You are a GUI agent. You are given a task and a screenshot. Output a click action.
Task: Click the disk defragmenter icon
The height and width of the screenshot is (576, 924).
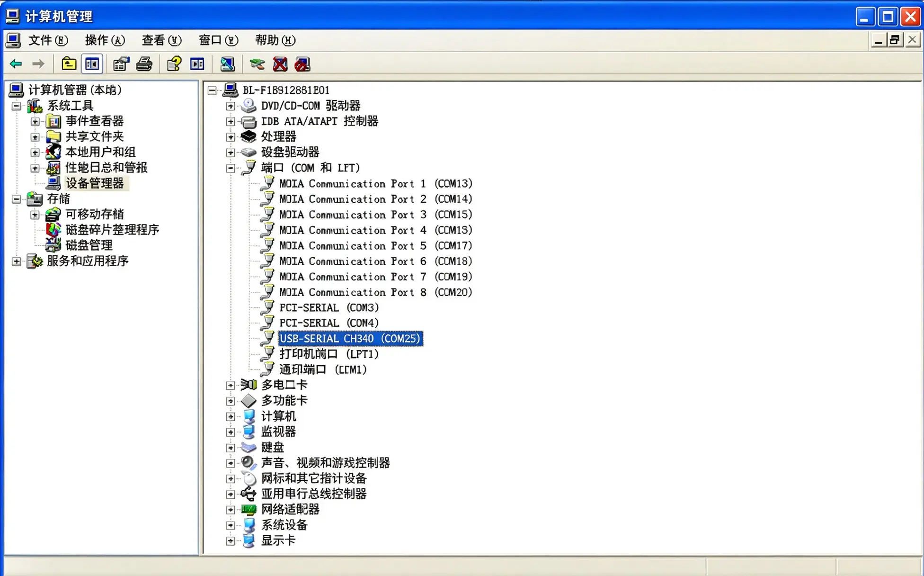tap(53, 230)
